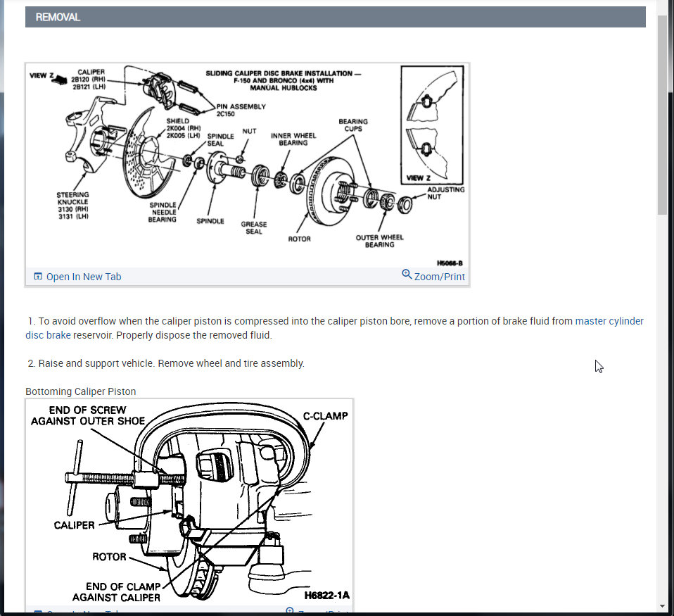Click the 'Bottoming Caliper Piston' caption
Image resolution: width=674 pixels, height=616 pixels.
(80, 391)
